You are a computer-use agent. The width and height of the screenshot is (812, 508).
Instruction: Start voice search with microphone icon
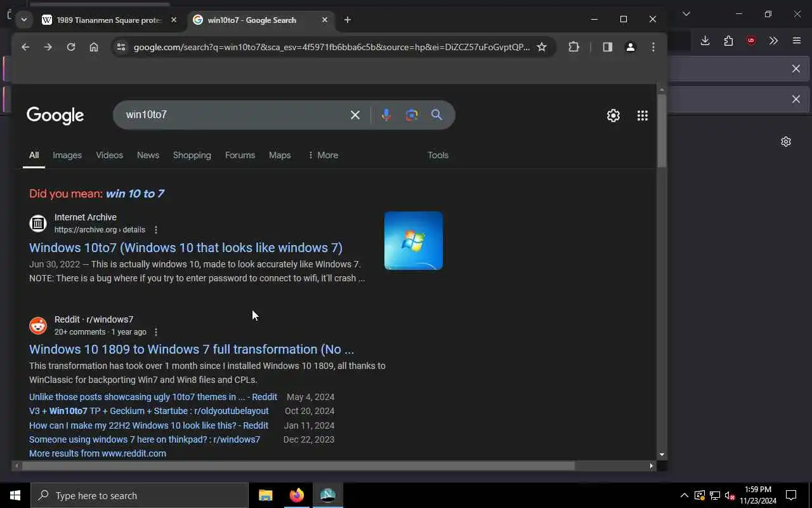[x=386, y=115]
